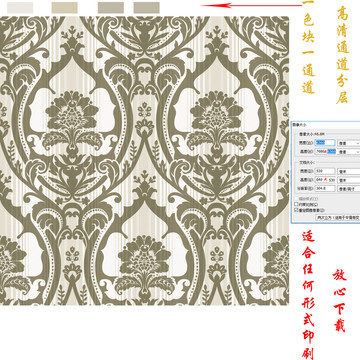360x360 pixels.
Task: Click the damask wallpaper pattern preview
Action: click(144, 160)
